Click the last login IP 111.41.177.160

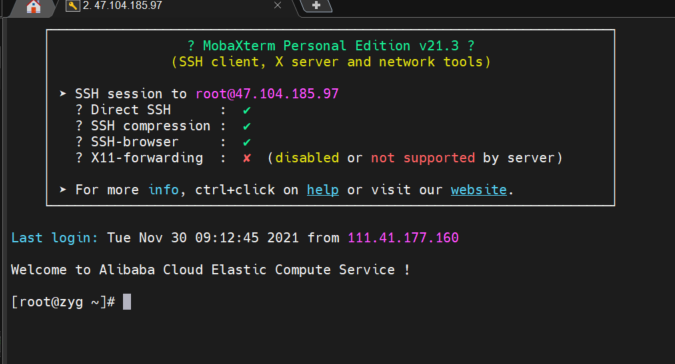[x=403, y=238]
